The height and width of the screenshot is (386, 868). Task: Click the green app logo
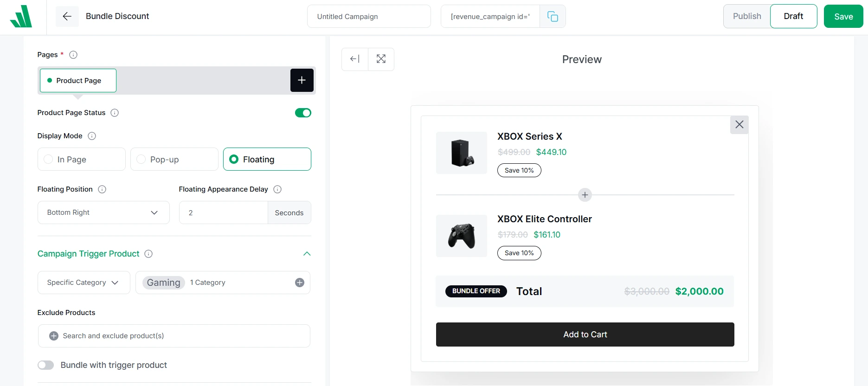click(21, 16)
